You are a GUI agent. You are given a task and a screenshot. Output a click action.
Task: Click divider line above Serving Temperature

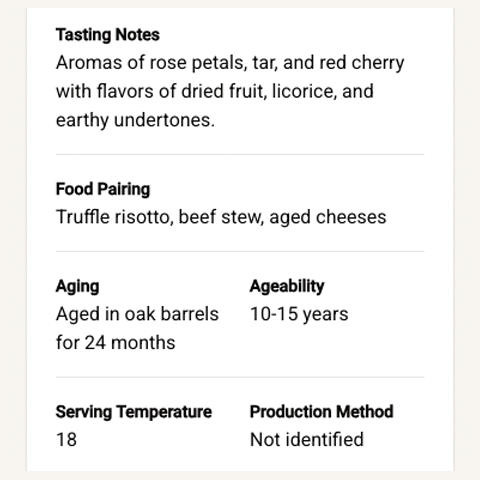[240, 377]
